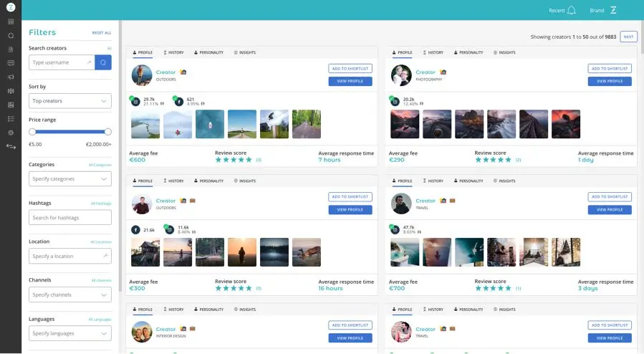Click the Brand logo icon in the header
This screenshot has width=644, height=354.
click(x=613, y=10)
